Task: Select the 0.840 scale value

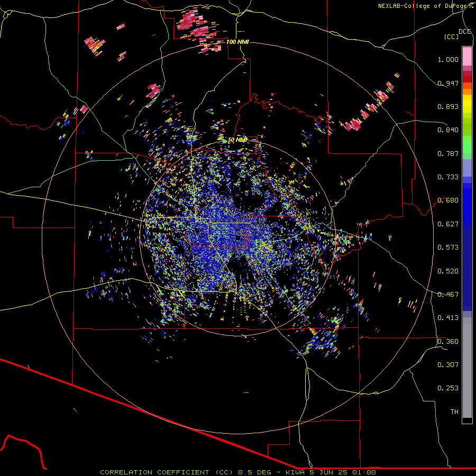Action: [448, 130]
